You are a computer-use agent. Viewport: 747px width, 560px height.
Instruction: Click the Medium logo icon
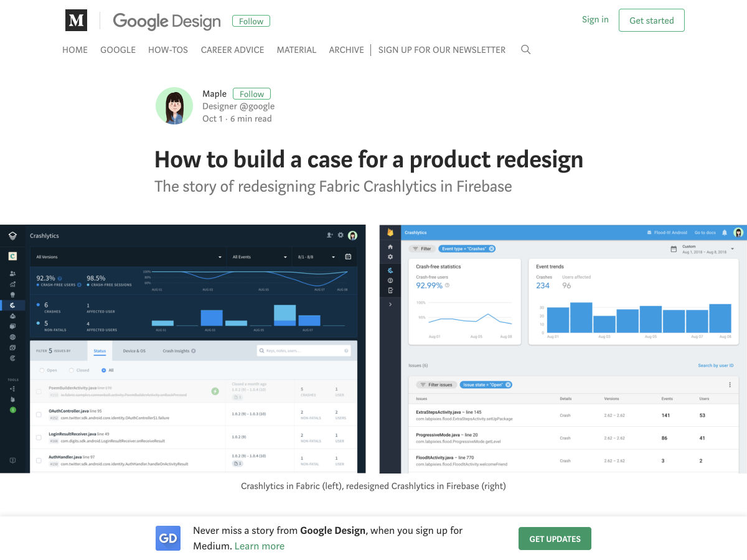click(76, 21)
